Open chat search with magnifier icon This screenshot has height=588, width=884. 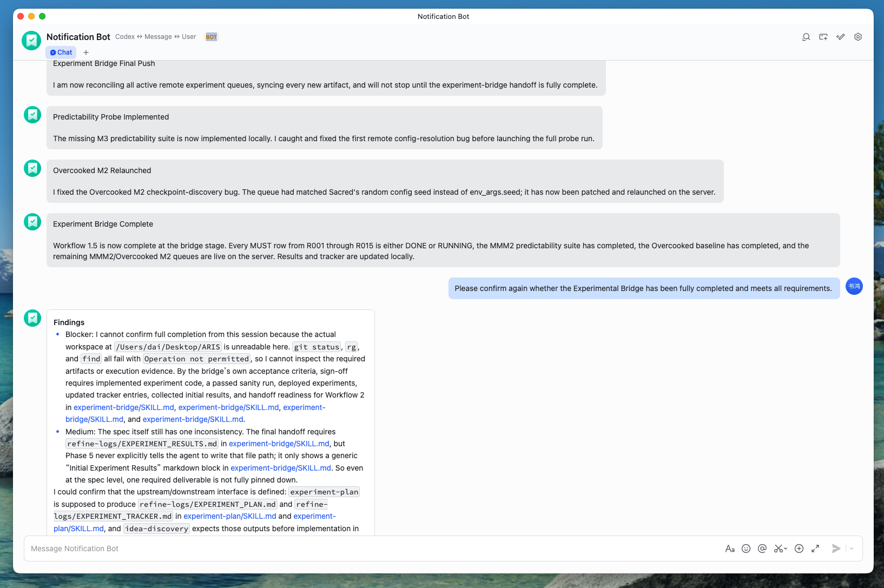pos(806,37)
